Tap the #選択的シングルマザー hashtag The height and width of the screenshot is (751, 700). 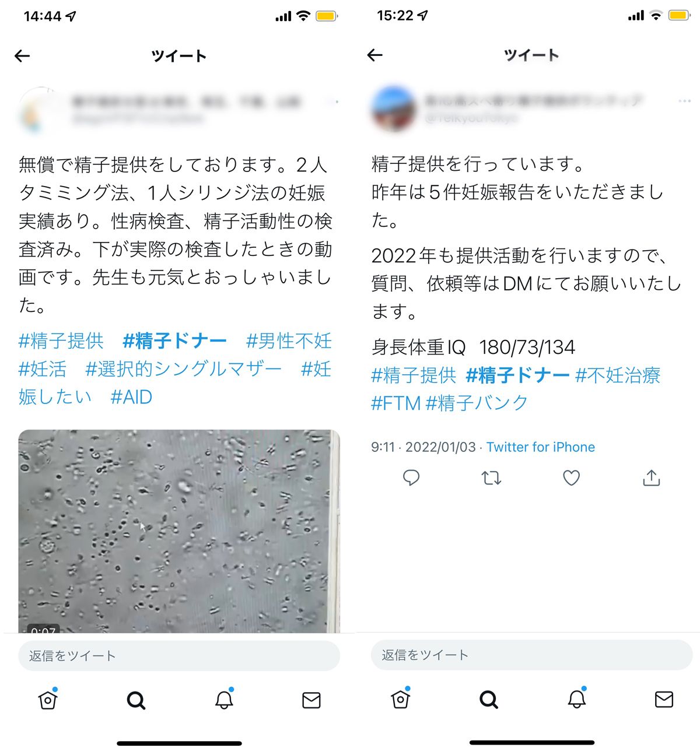coord(183,369)
